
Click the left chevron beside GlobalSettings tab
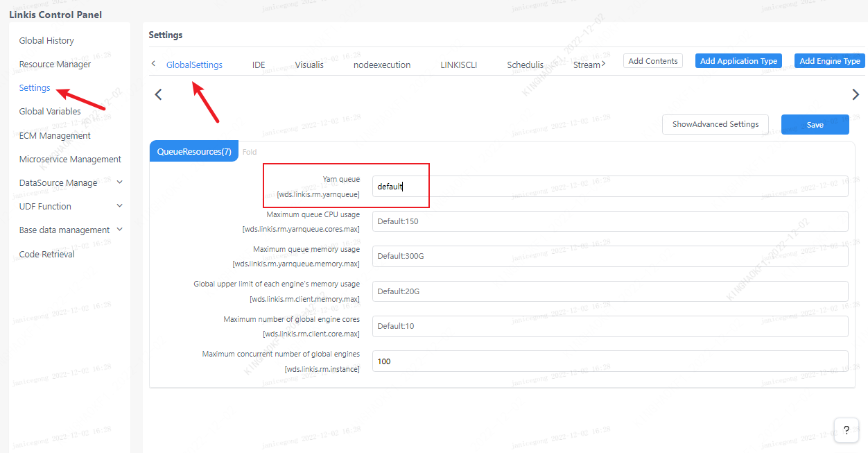(153, 64)
